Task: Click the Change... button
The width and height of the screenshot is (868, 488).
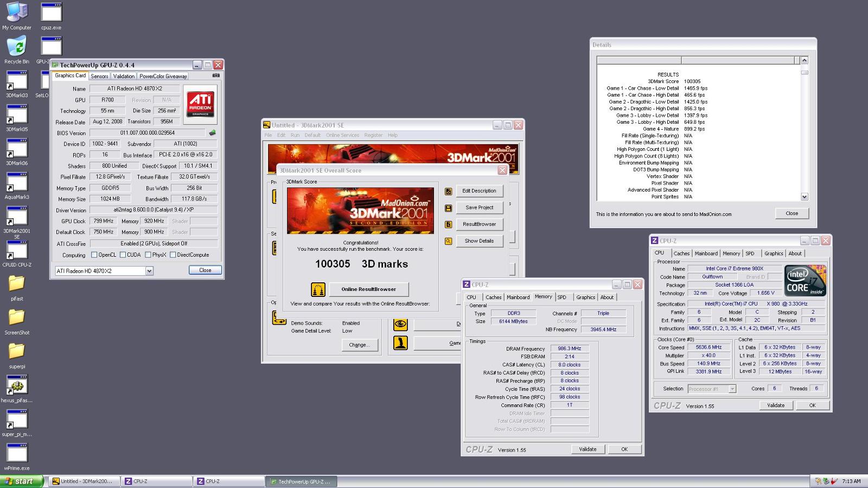Action: [x=359, y=345]
